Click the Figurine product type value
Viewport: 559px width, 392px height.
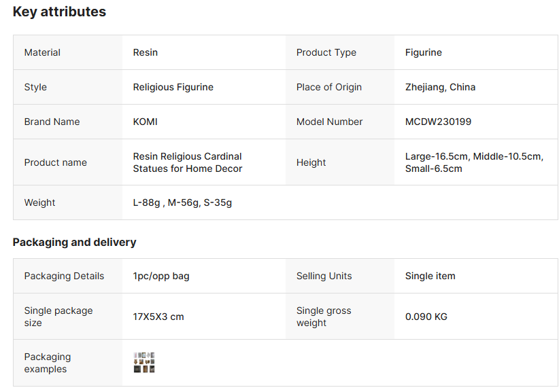[x=423, y=52]
